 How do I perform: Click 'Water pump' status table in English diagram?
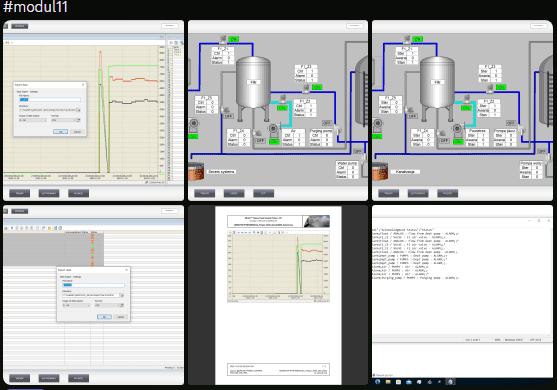(x=347, y=170)
